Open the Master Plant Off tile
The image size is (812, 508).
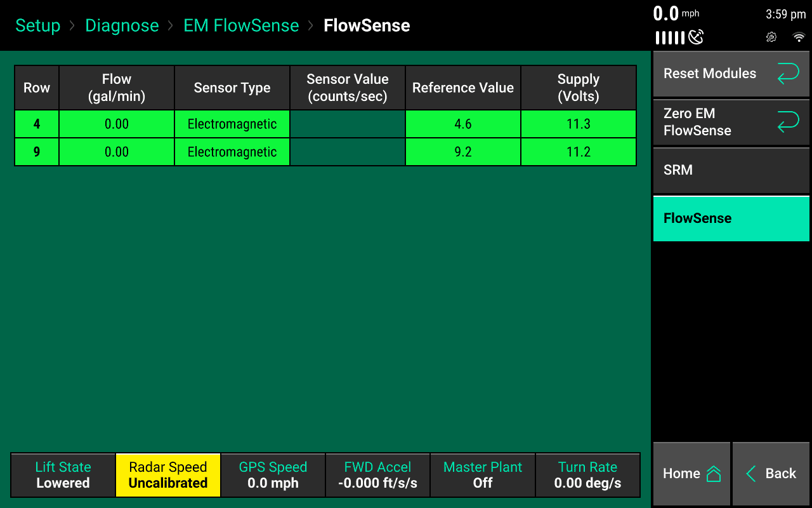(x=483, y=475)
